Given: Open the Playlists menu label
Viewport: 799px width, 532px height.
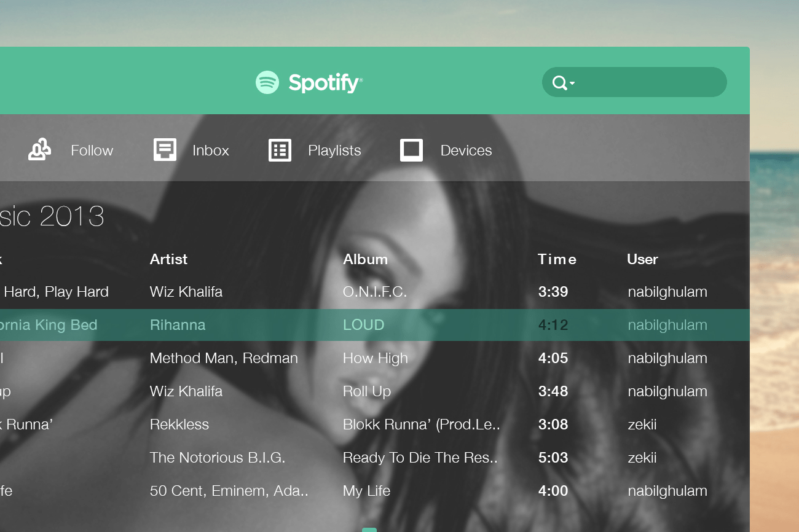Looking at the screenshot, I should click(334, 151).
